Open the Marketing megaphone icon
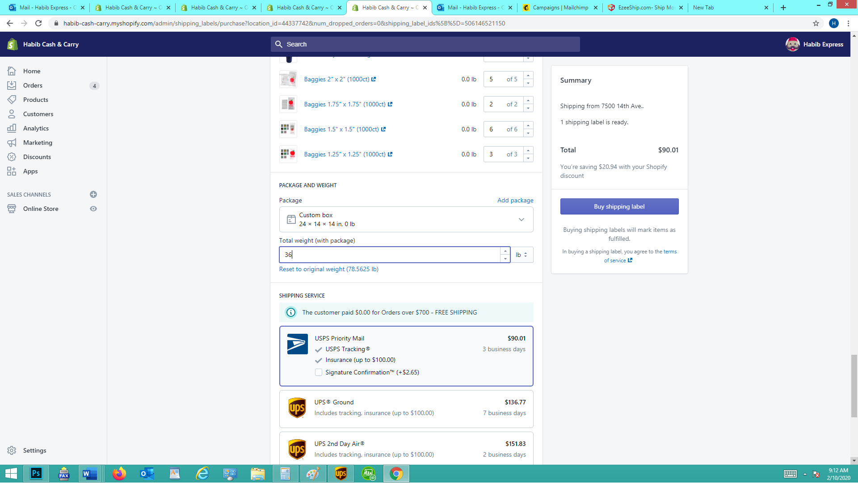This screenshot has height=504, width=858. click(x=12, y=143)
